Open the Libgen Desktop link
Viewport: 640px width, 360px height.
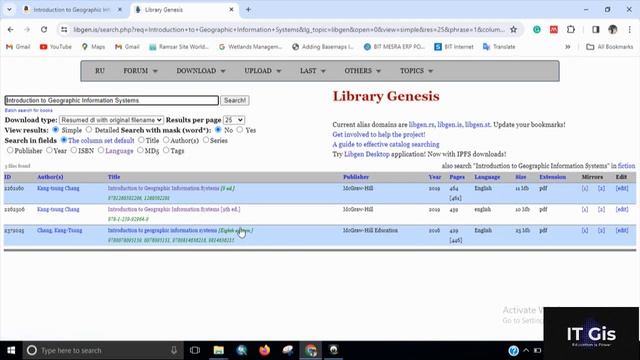tap(367, 154)
